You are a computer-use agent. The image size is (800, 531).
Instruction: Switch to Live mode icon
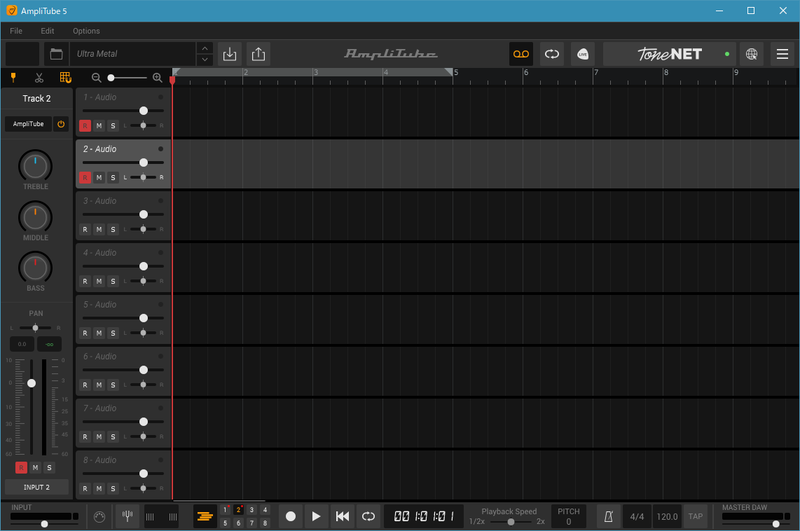coord(583,54)
